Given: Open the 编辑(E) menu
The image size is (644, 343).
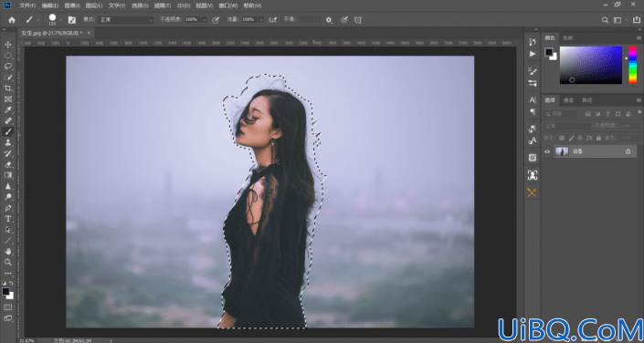Looking at the screenshot, I should click(49, 5).
